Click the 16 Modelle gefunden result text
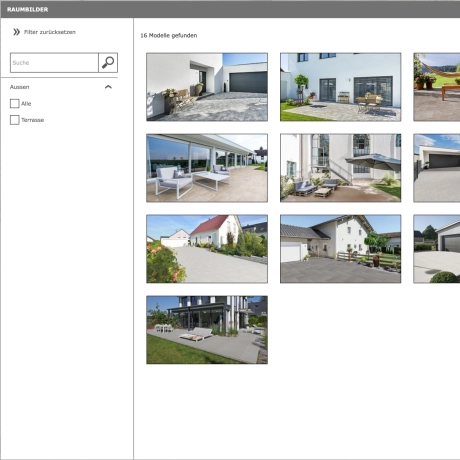The image size is (460, 460). [x=169, y=35]
